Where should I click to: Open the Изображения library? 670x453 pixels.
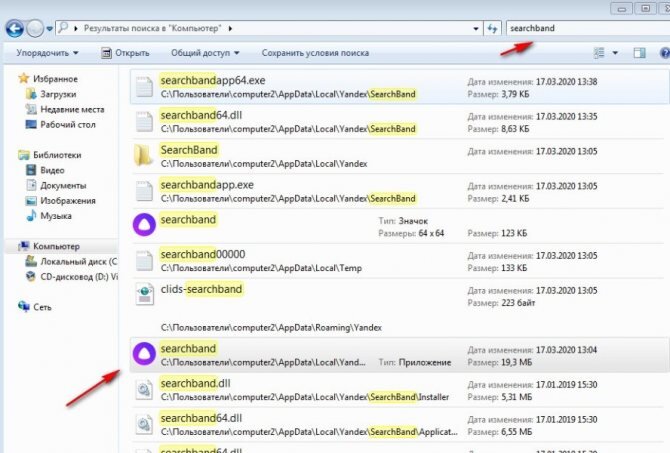click(68, 200)
